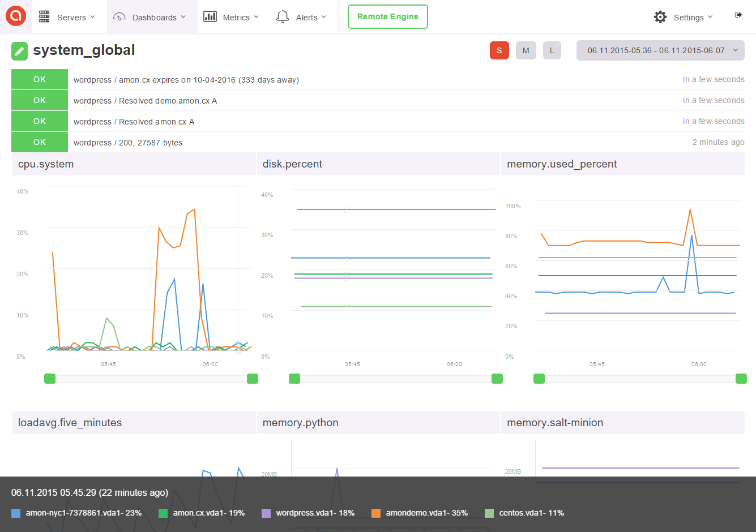Click the Servers rack icon

pyautogui.click(x=44, y=16)
